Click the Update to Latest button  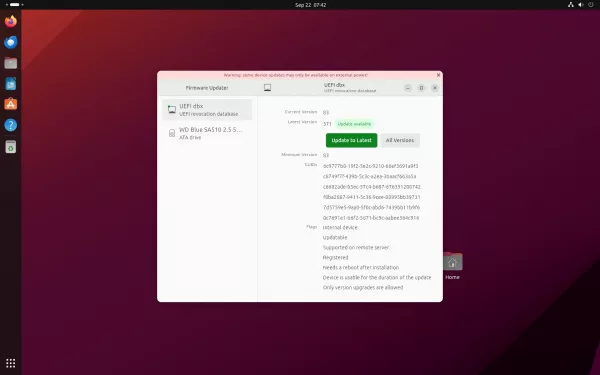point(351,140)
